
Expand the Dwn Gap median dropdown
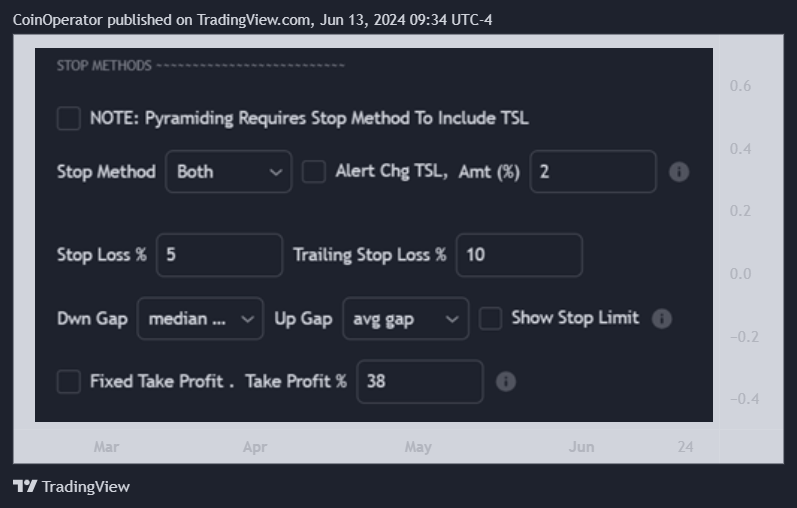point(200,318)
